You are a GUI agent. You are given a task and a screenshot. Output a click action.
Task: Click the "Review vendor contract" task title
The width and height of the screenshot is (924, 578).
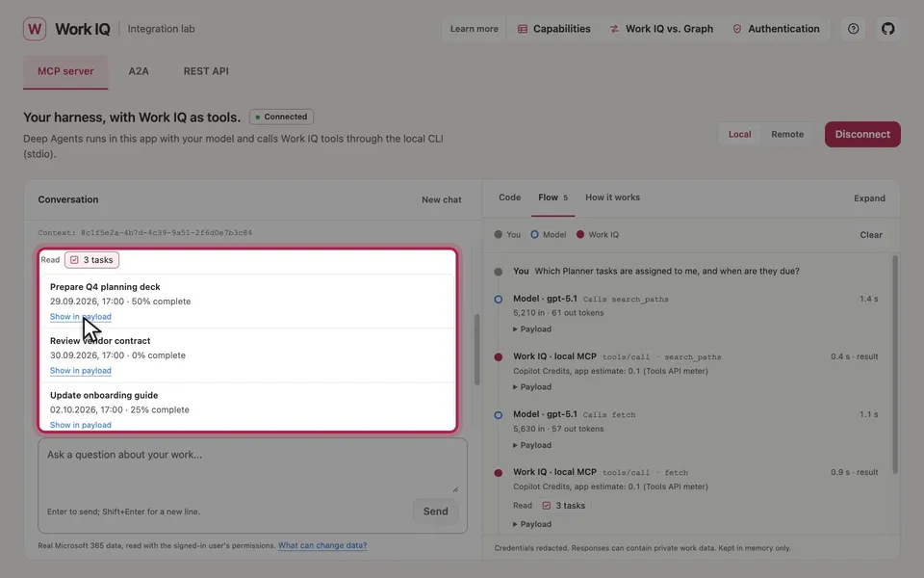coord(100,341)
